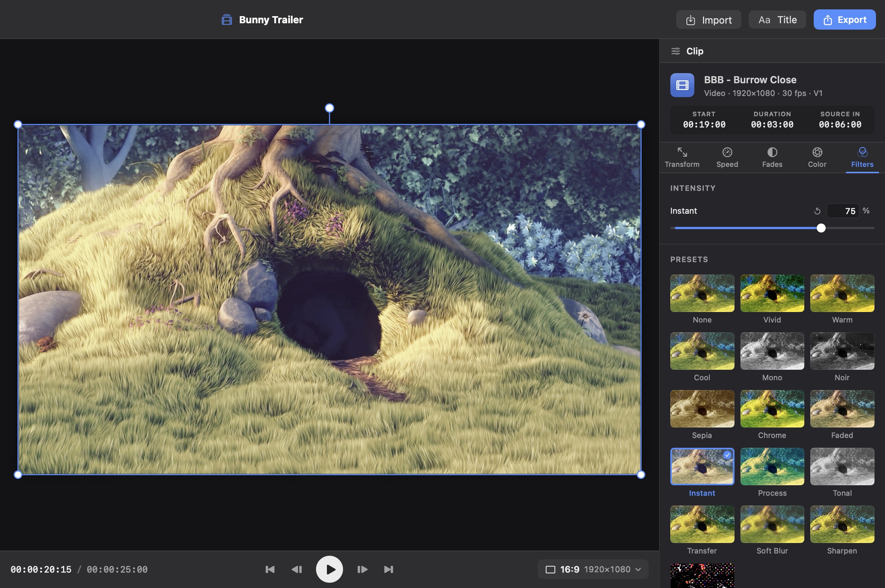
Task: Click the top-right corner resize handle of the video
Action: tap(641, 124)
